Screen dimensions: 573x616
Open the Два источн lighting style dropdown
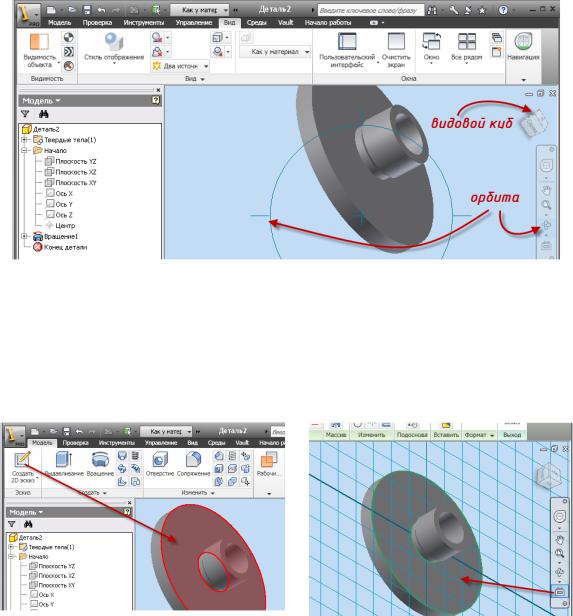(x=180, y=66)
